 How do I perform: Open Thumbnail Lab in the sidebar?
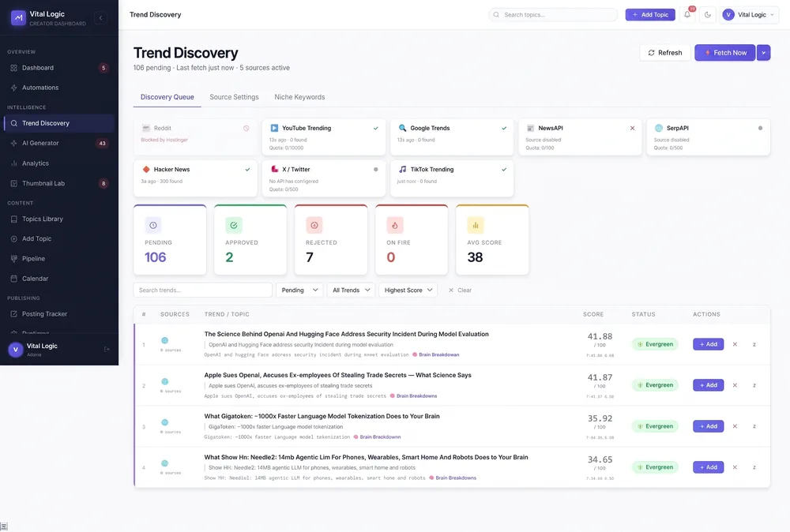tap(59, 184)
